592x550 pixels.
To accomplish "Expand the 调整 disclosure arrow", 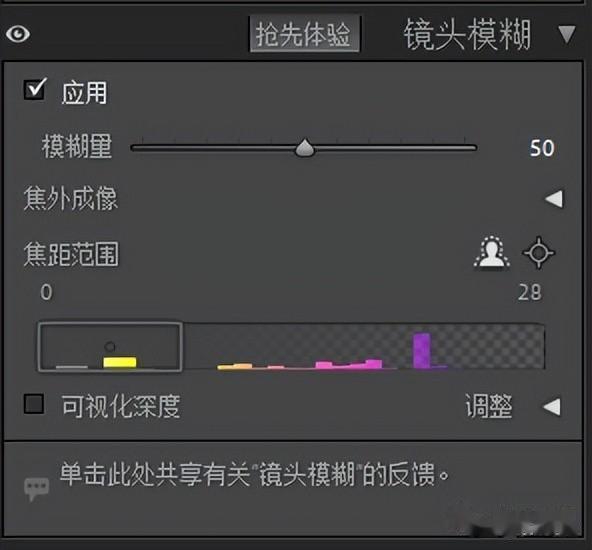I will point(552,407).
